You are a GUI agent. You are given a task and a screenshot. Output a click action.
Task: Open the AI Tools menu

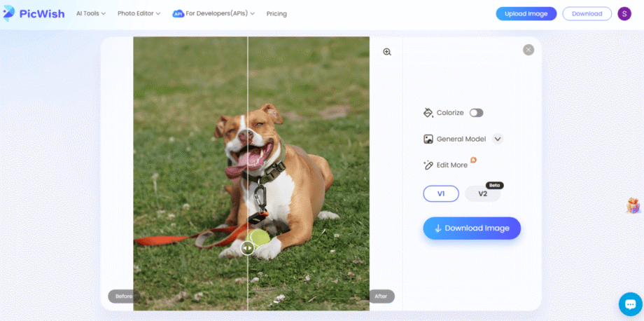point(91,14)
